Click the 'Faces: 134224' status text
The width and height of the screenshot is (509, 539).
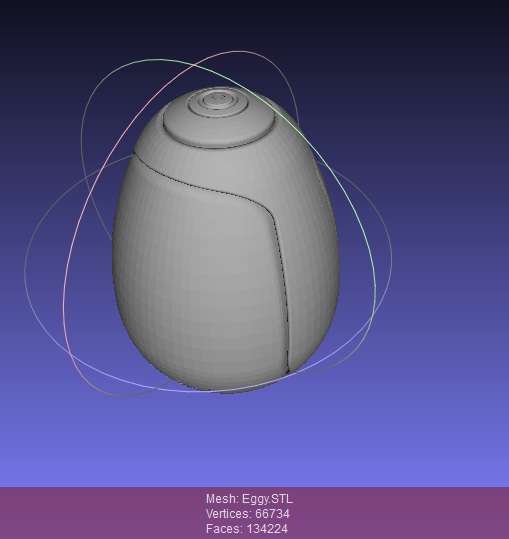[247, 528]
